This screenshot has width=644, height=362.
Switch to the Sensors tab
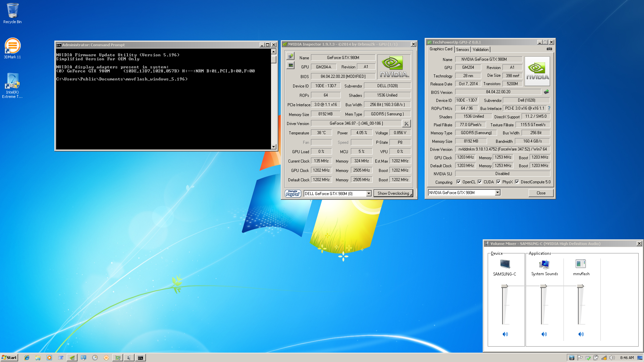pos(463,50)
